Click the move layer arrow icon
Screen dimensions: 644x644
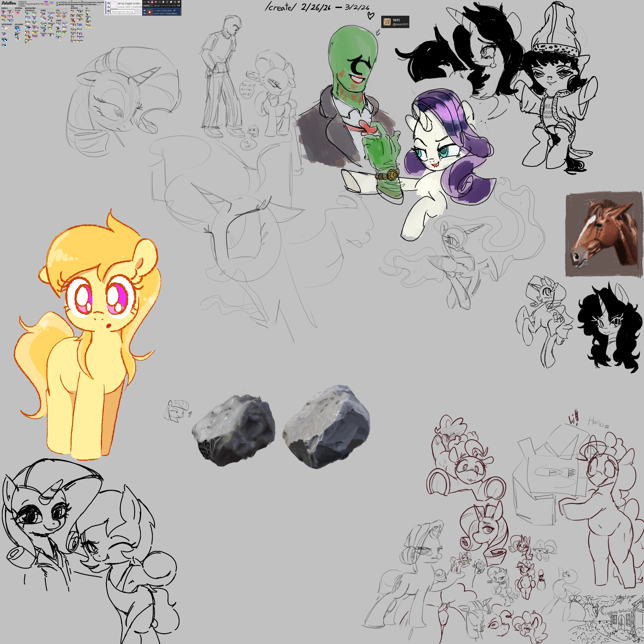coord(156,2)
